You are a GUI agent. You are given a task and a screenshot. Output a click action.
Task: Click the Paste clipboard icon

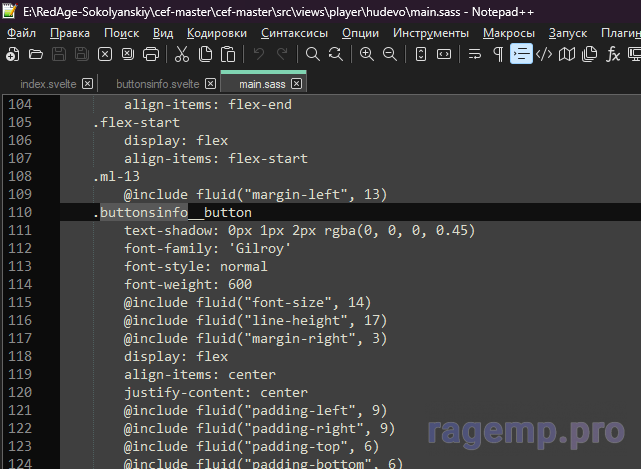(229, 54)
